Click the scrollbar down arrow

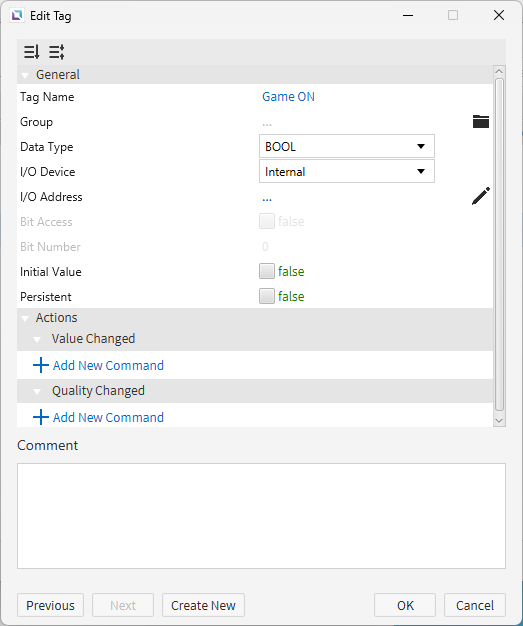[x=499, y=420]
